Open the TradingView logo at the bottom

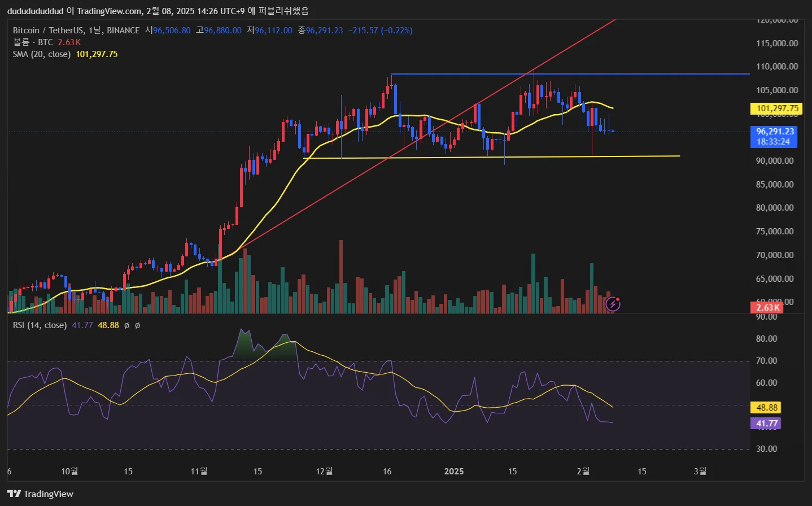pos(41,494)
